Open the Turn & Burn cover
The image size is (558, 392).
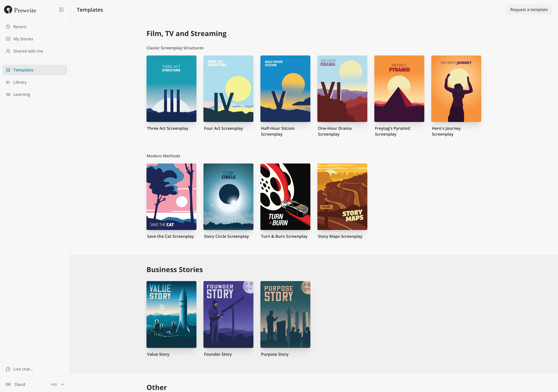285,197
